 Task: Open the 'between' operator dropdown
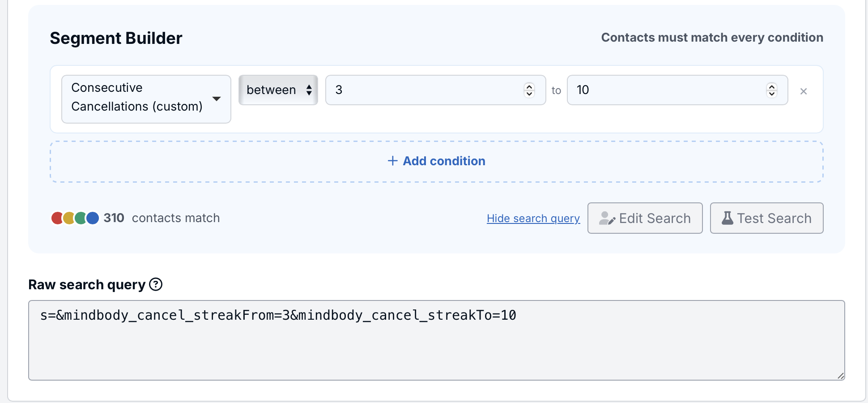point(278,90)
